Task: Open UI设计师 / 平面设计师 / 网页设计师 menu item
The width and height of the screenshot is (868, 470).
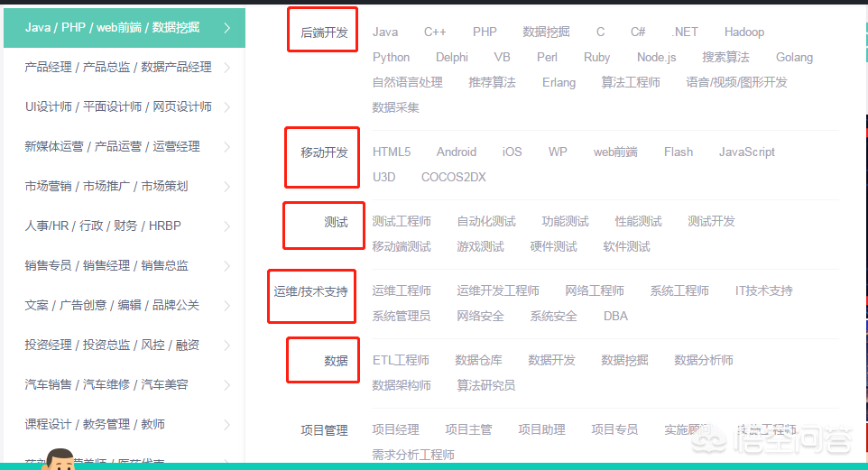Action: coord(118,106)
